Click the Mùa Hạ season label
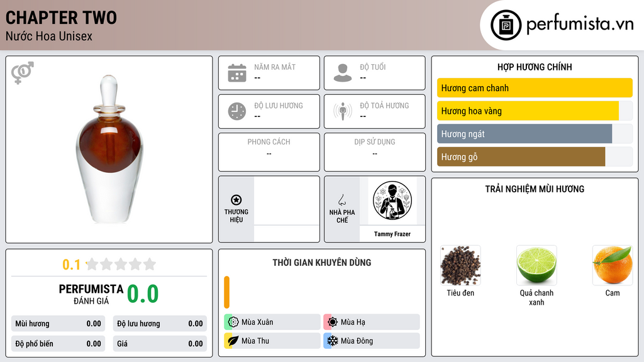This screenshot has width=644, height=362. pos(353,322)
